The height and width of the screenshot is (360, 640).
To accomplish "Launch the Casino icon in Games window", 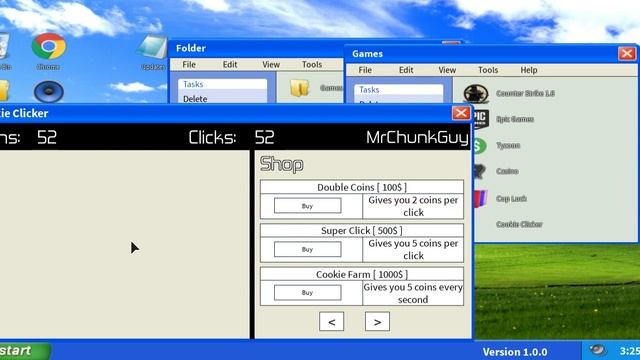I will coord(479,171).
